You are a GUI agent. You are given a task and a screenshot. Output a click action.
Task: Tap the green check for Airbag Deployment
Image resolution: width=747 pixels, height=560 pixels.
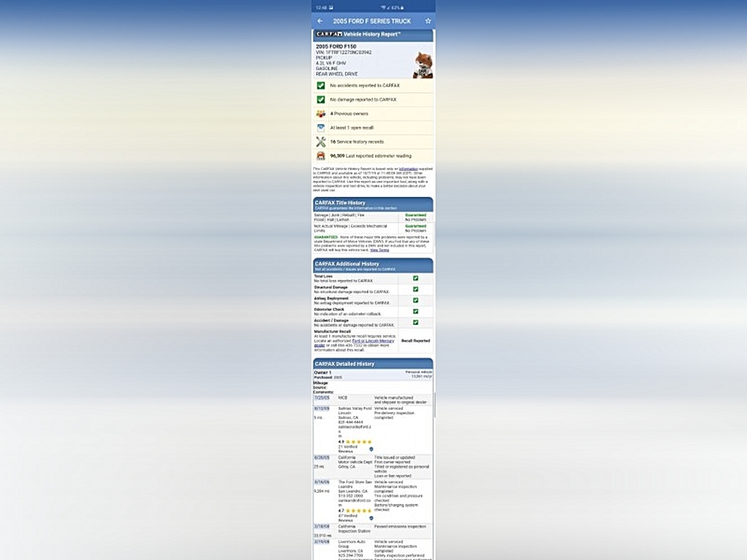coord(415,300)
